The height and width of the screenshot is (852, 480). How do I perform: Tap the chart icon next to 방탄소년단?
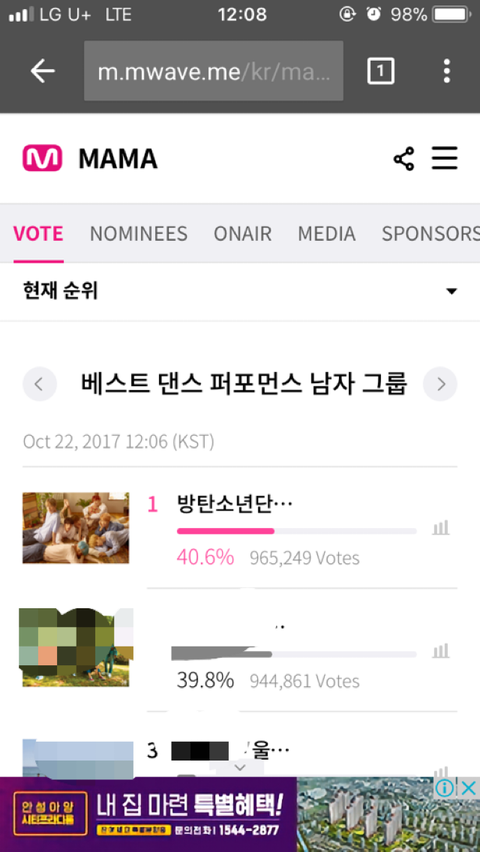click(x=441, y=528)
